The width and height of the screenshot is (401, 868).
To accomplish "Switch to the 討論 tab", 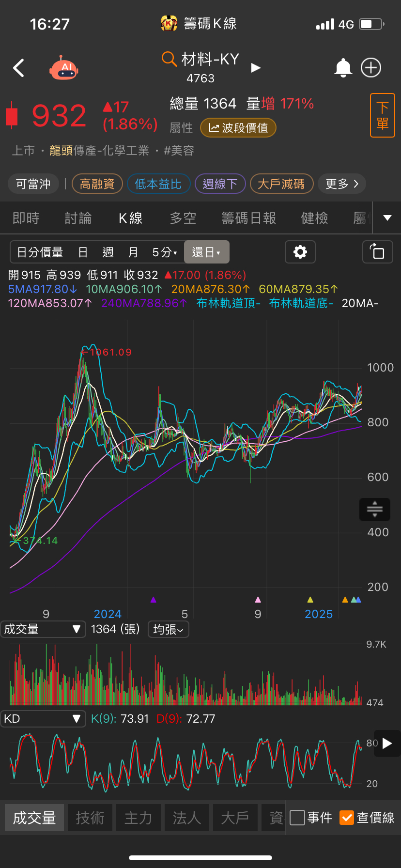I will [x=78, y=218].
